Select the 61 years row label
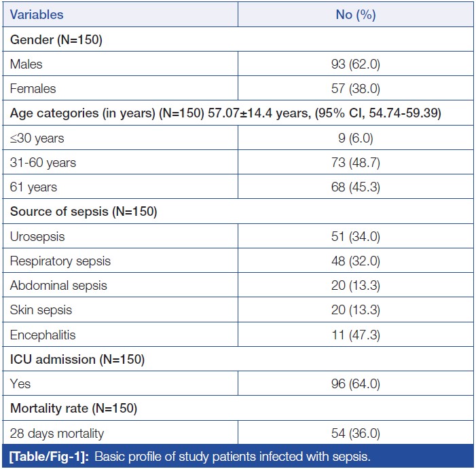This screenshot has height=469, width=476. point(33,187)
